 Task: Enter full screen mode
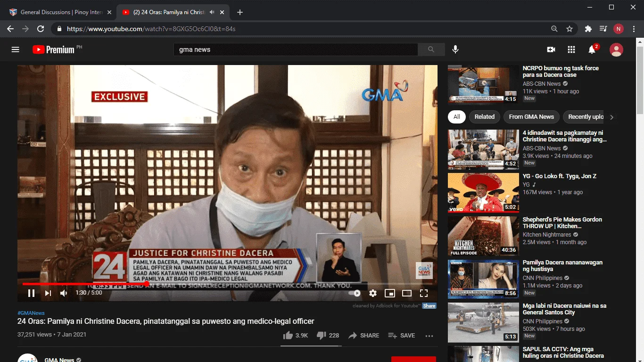(424, 293)
